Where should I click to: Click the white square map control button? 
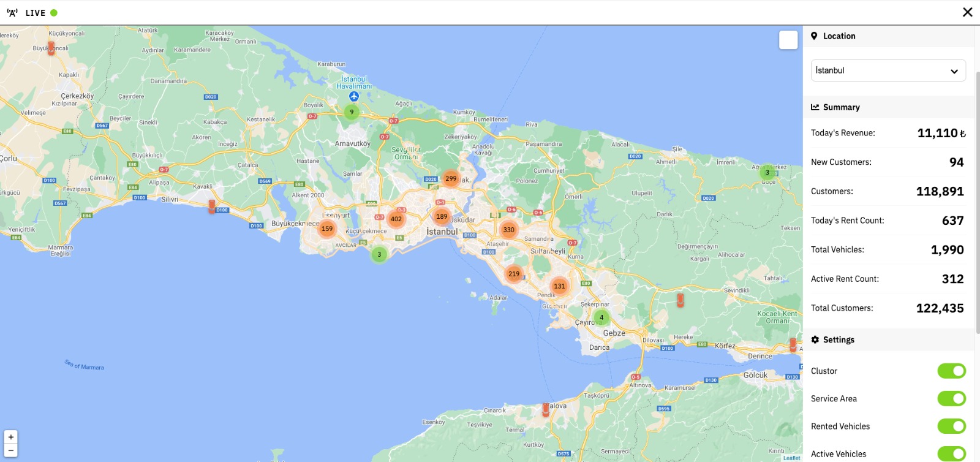[x=788, y=40]
